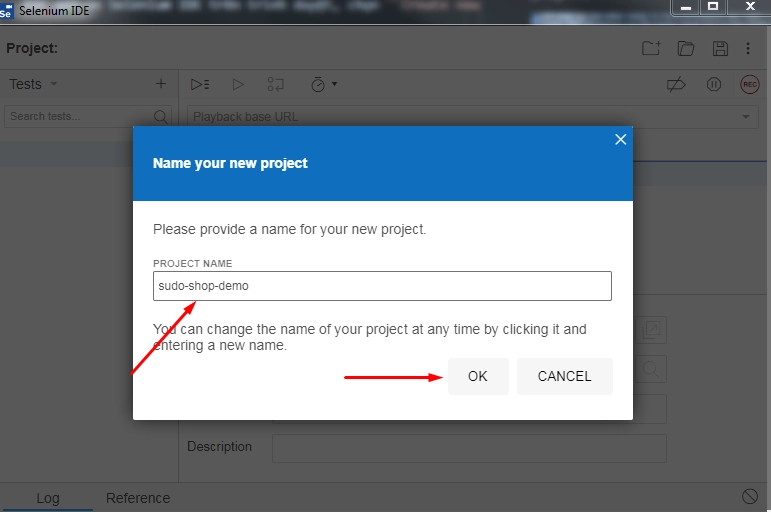The height and width of the screenshot is (512, 771).
Task: Toggle pause on exceptions
Action: coord(713,85)
